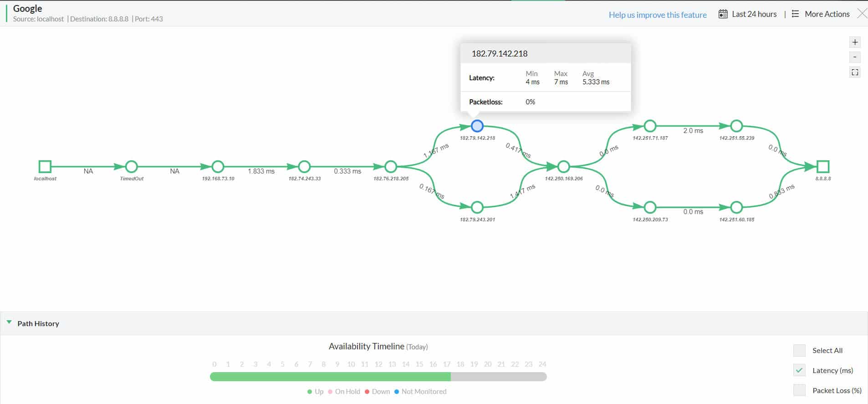
Task: Enable the Packet Loss (%) checkbox
Action: (799, 390)
